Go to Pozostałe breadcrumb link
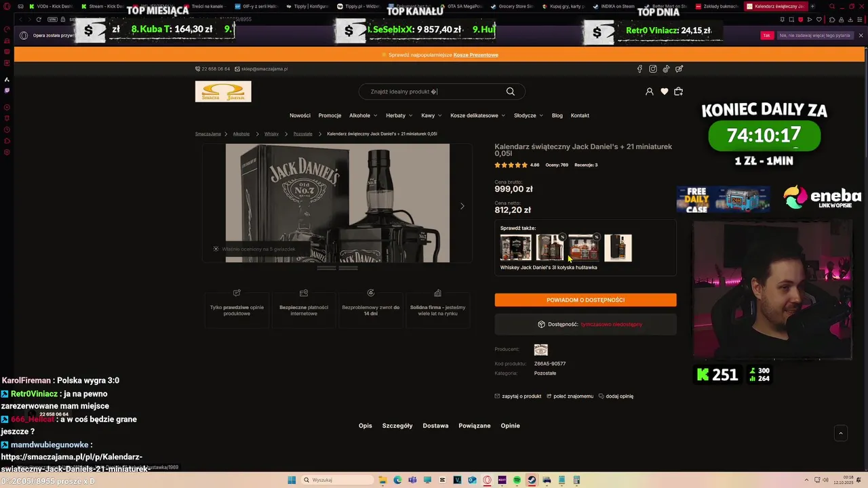Viewport: 868px width, 488px height. tap(303, 134)
